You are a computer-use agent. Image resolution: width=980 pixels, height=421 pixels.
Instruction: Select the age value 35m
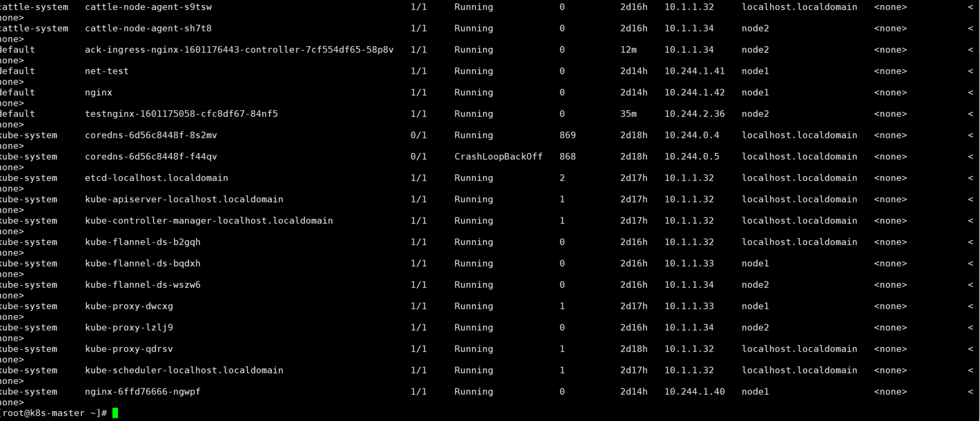pyautogui.click(x=629, y=114)
